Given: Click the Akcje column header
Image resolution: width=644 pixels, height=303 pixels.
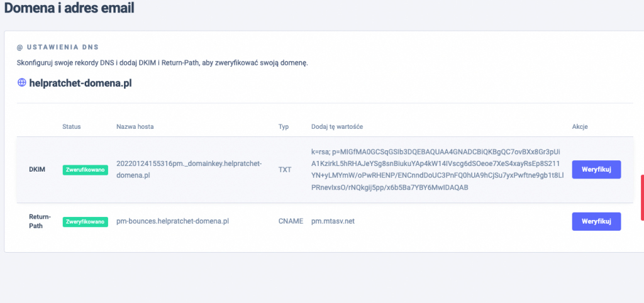Looking at the screenshot, I should click(580, 126).
